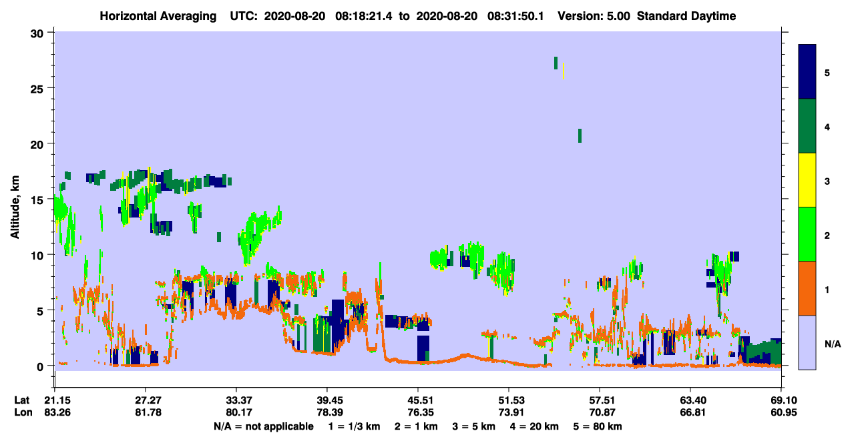868x445 pixels.
Task: Click the '4 = 20 km' legend note
Action: click(533, 426)
